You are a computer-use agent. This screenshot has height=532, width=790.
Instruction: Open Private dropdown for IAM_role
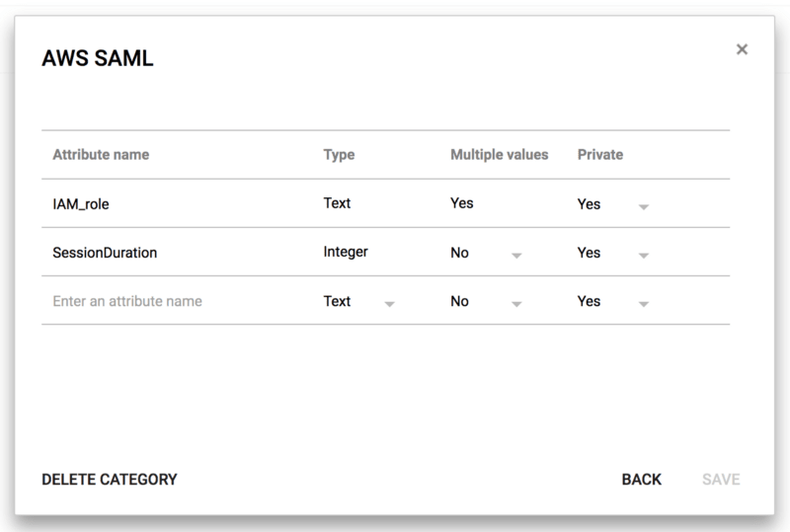612,204
